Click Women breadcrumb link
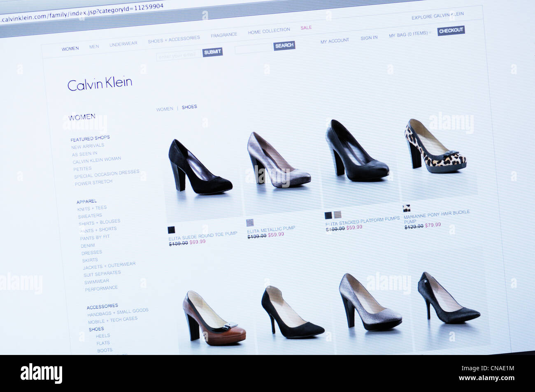The height and width of the screenshot is (392, 535). (x=165, y=109)
